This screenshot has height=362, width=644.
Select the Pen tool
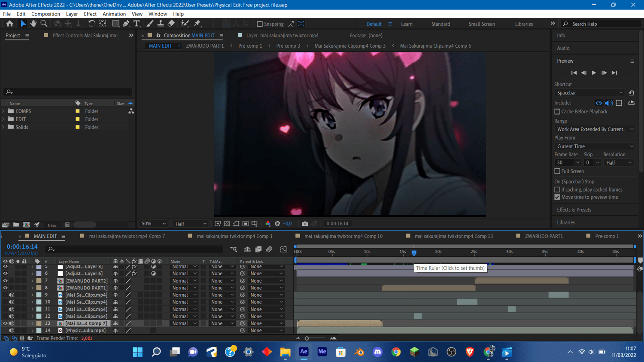click(126, 24)
